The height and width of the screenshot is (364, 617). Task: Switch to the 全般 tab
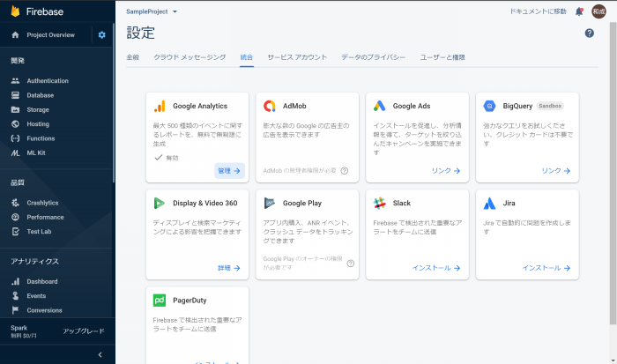pos(132,57)
